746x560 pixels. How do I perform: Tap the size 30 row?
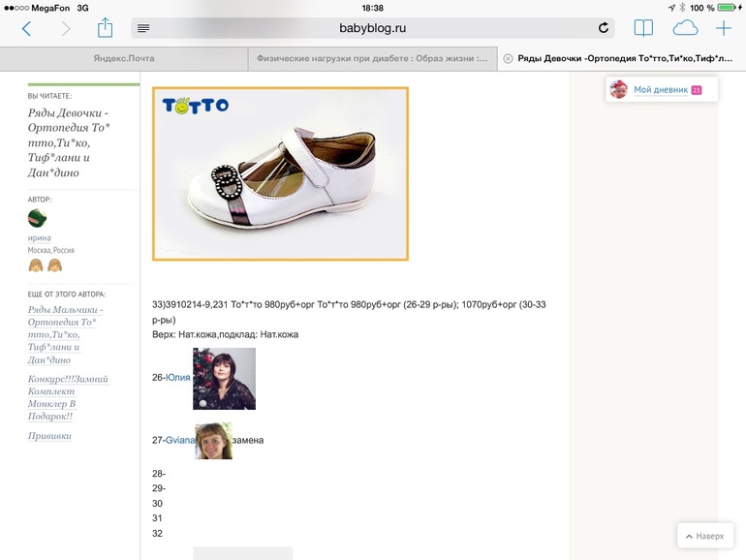[x=158, y=504]
